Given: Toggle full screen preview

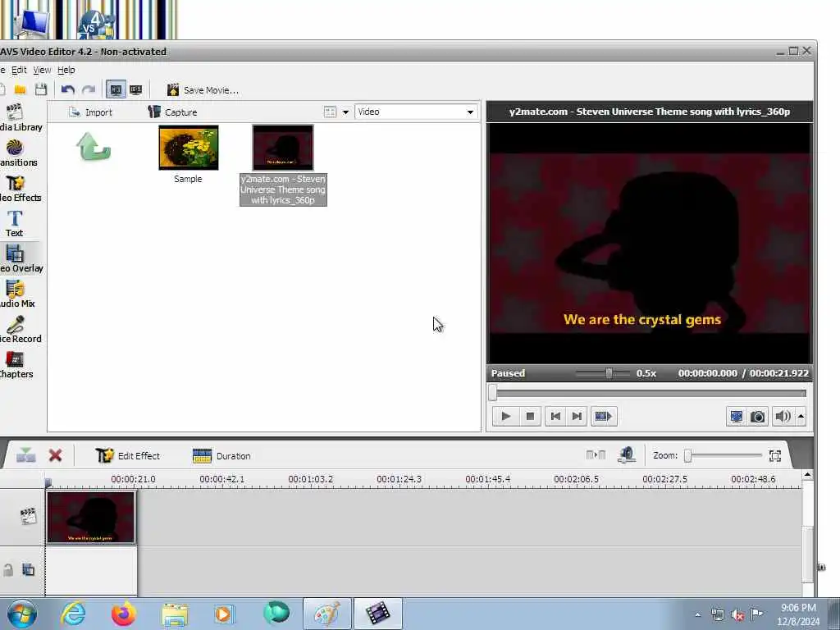Looking at the screenshot, I should [x=737, y=416].
